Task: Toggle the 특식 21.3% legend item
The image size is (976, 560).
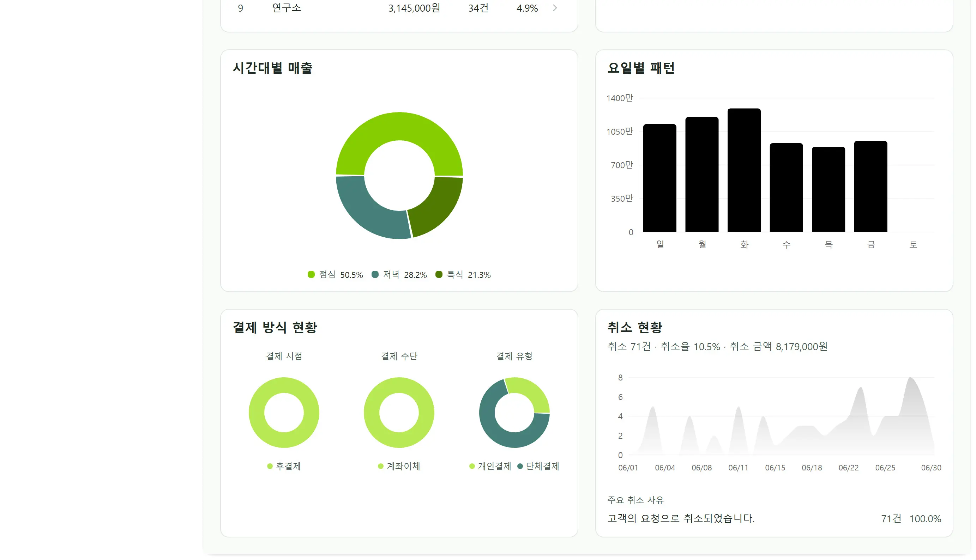Action: pos(463,275)
